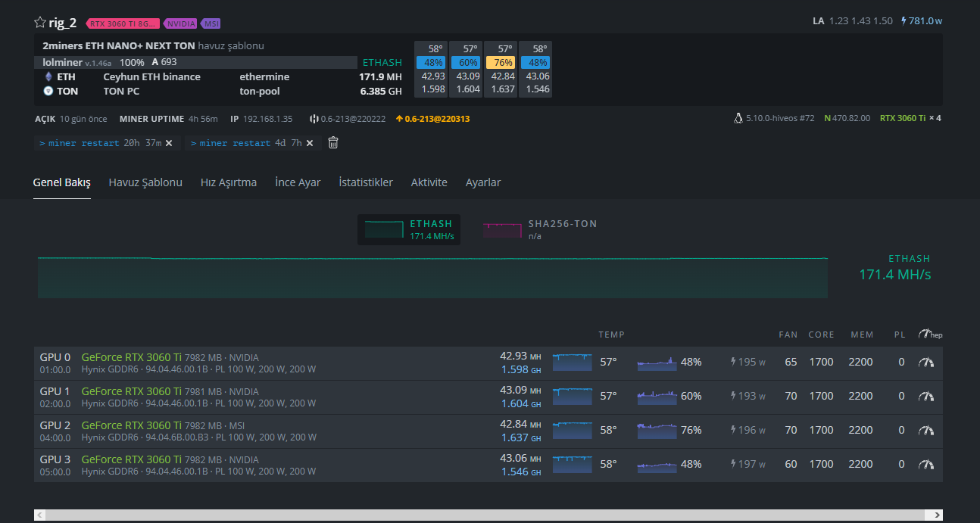
Task: Click GPU 0 power draw 195 w
Action: pos(747,363)
